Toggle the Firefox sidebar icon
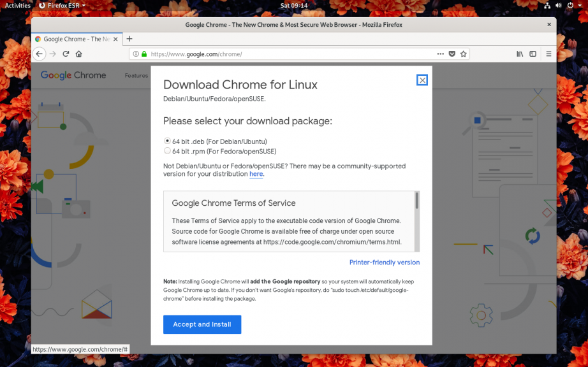 click(x=533, y=54)
